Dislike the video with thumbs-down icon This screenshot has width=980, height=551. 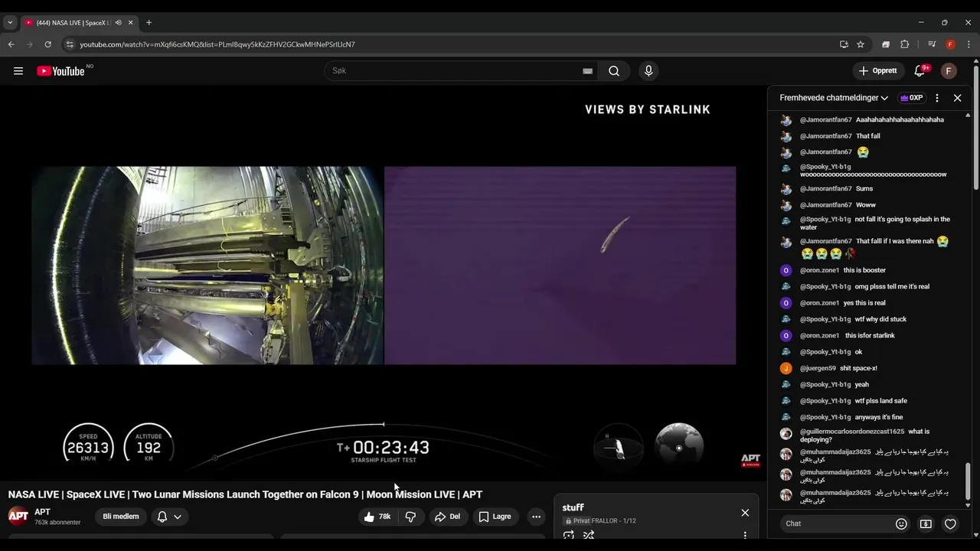click(410, 517)
